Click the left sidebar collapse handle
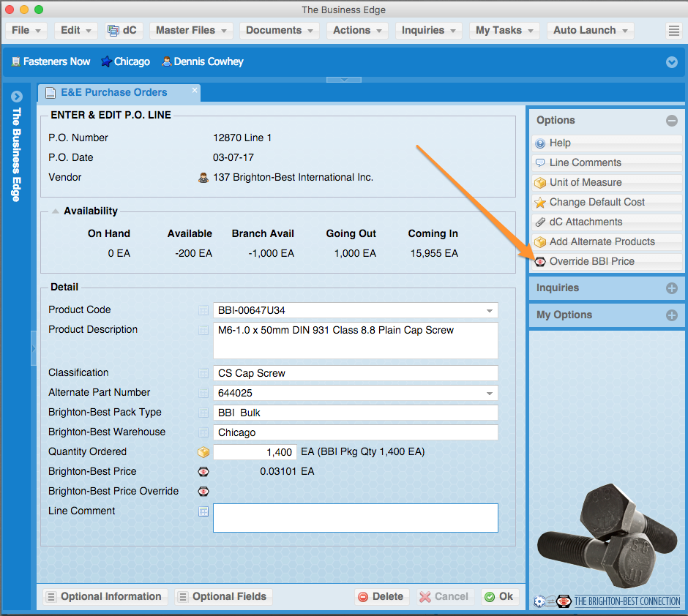Screen dimensions: 688x616 point(34,348)
